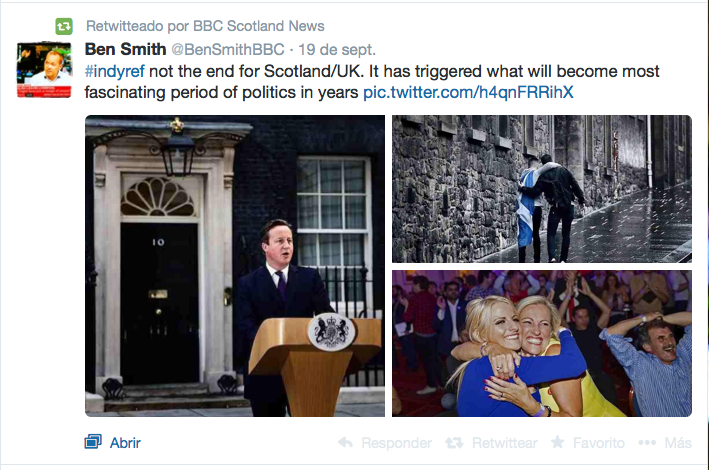The height and width of the screenshot is (470, 709).
Task: View the photo of the man at the podium
Action: coord(235,265)
